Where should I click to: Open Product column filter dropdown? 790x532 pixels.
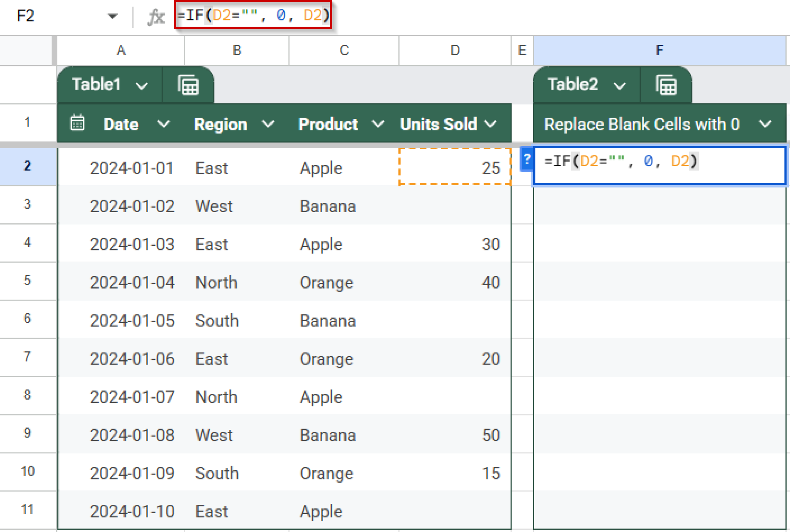[x=378, y=124]
